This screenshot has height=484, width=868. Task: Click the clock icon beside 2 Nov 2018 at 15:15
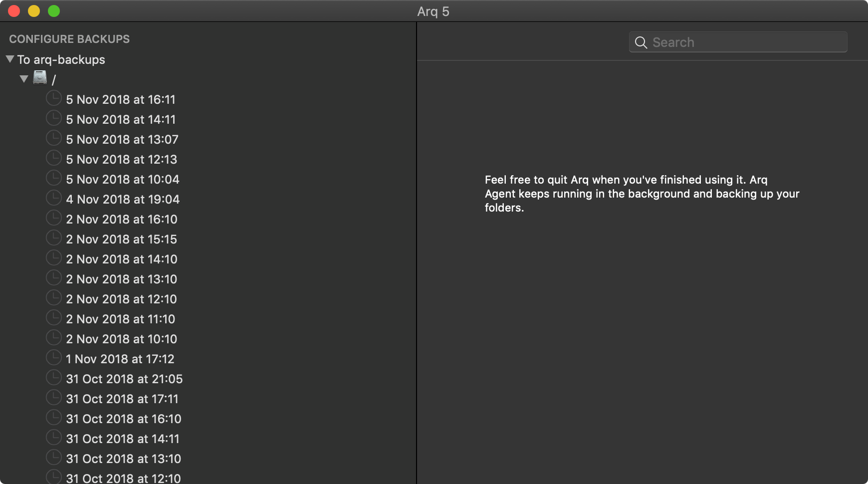(54, 238)
